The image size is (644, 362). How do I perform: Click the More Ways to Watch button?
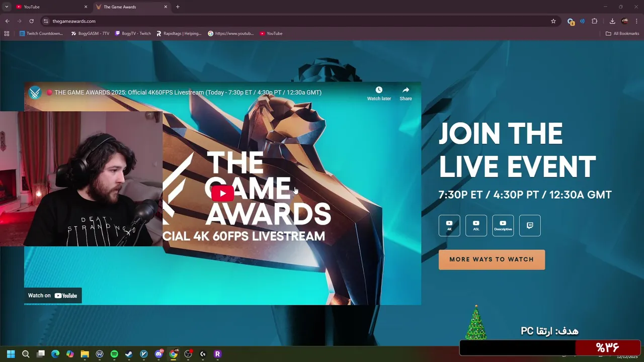(492, 259)
